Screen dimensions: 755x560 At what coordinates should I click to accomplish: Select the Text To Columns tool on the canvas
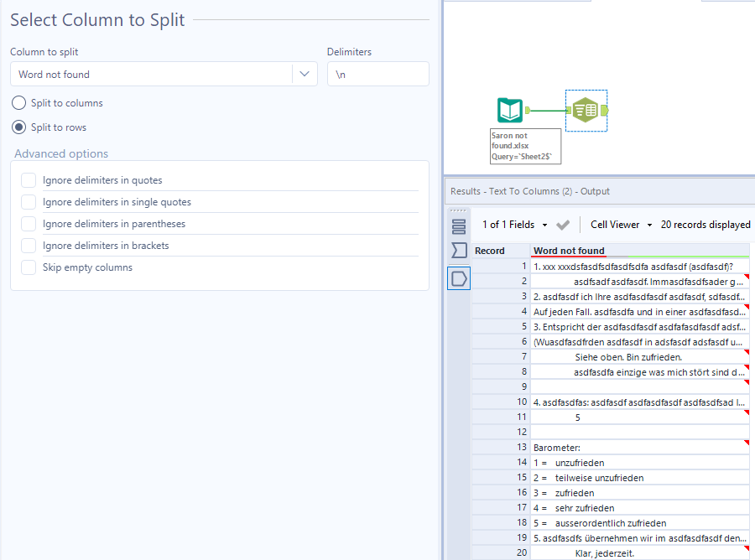point(586,110)
